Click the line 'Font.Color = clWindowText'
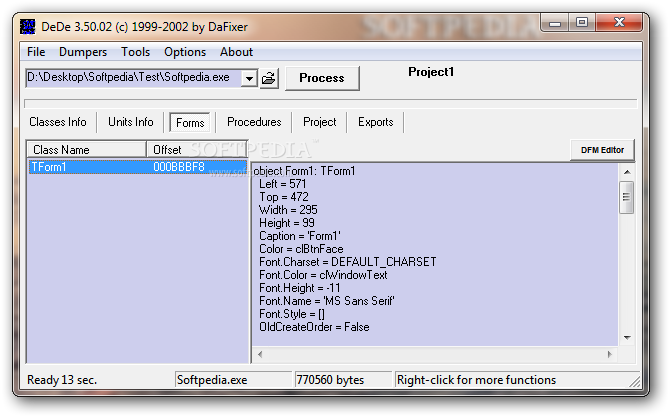 [x=323, y=275]
